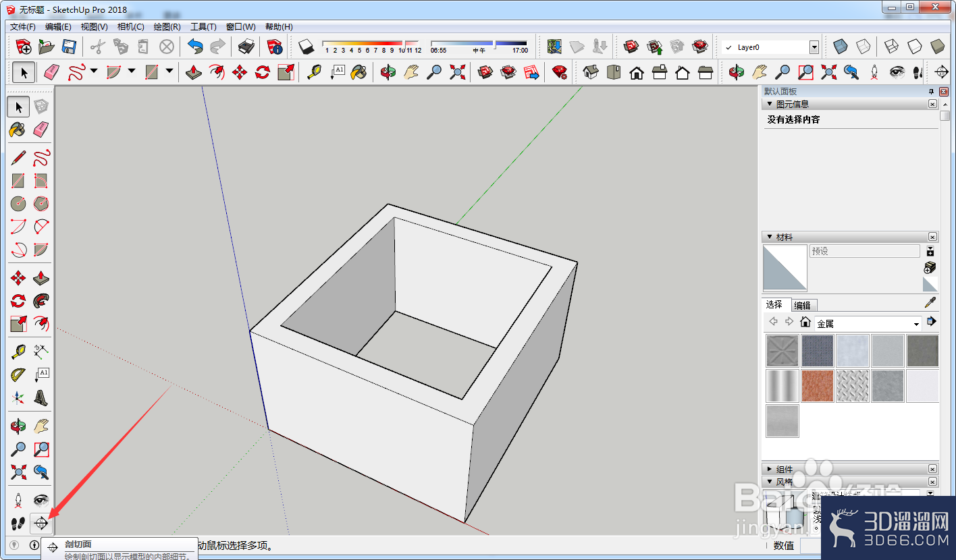The height and width of the screenshot is (560, 956).
Task: Open a file using the folder icon
Action: pyautogui.click(x=47, y=47)
